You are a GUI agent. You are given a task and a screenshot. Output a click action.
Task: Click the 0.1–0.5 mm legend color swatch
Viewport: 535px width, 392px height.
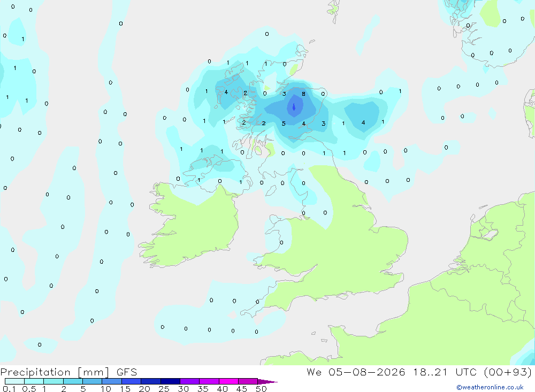pyautogui.click(x=14, y=381)
